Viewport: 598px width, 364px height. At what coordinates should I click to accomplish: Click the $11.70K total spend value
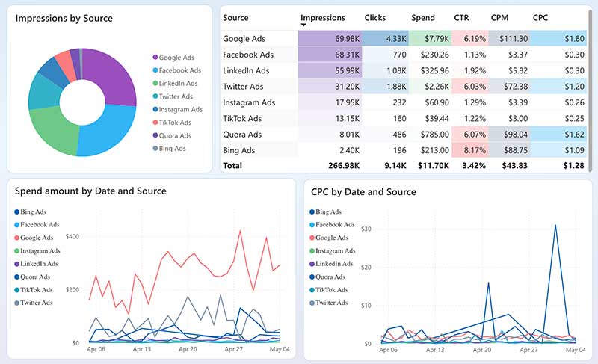(x=434, y=165)
